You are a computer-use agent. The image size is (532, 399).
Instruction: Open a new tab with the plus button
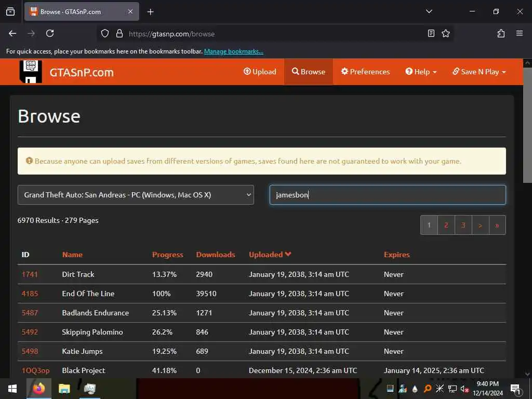tap(150, 12)
